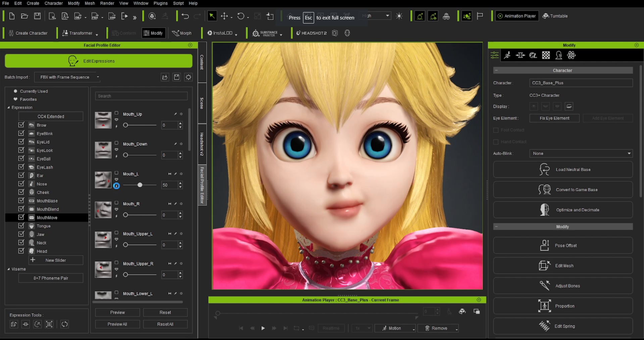Open the gear Settings tab in Modify
Viewport: 644px width, 340px height.
pos(571,55)
